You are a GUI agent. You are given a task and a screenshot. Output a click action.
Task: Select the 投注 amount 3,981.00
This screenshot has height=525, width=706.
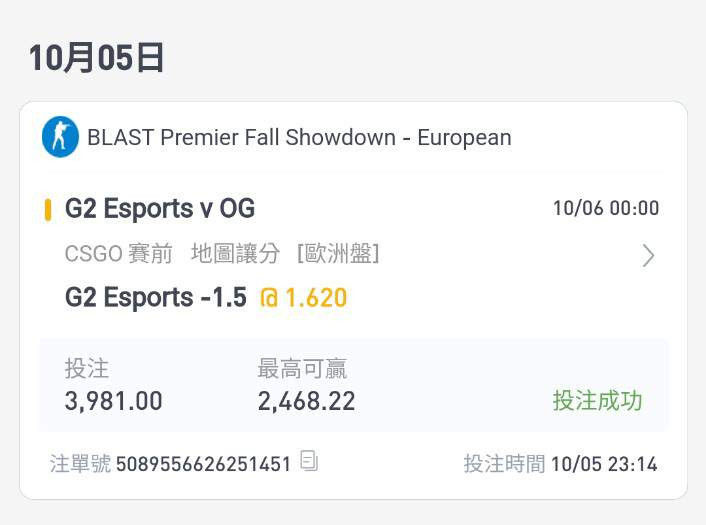pyautogui.click(x=113, y=401)
